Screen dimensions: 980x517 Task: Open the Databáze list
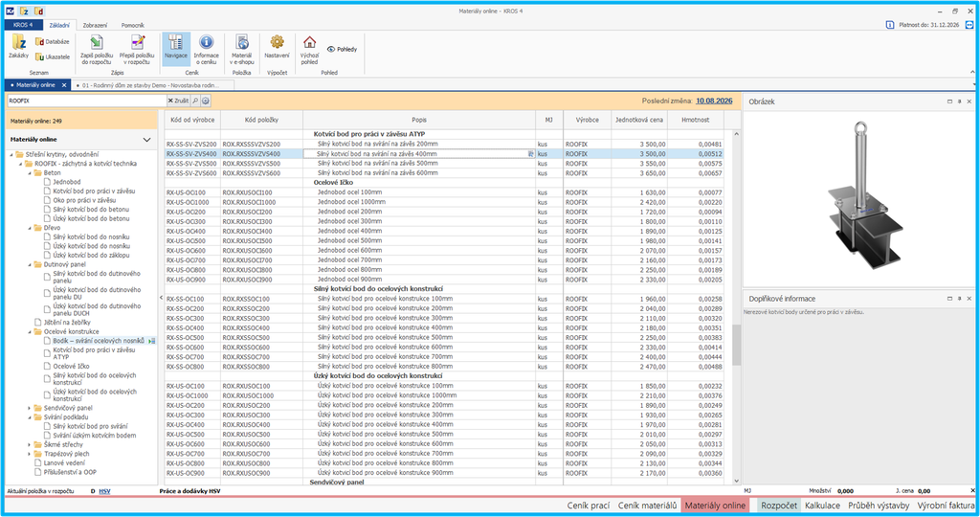pyautogui.click(x=53, y=41)
